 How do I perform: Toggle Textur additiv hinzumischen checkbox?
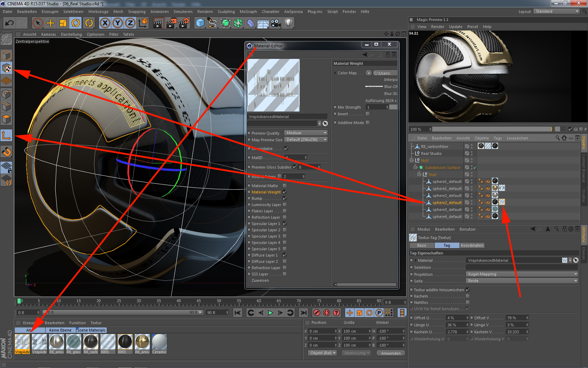[x=468, y=290]
